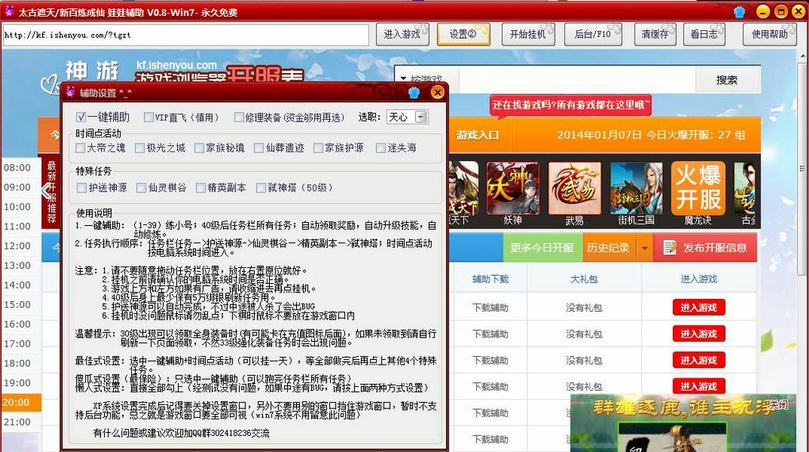Enable the 护送神源 task
Viewport: 809px width, 452px height.
(82, 188)
